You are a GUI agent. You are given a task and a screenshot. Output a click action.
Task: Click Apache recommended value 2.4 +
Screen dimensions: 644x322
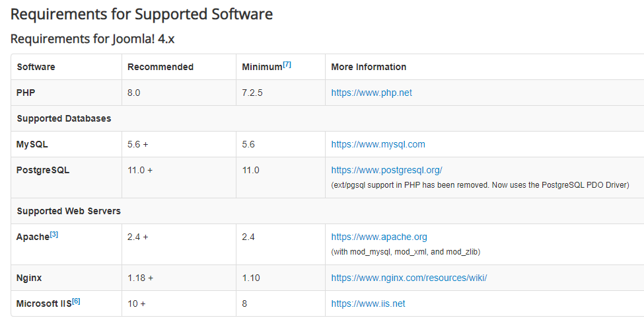click(x=137, y=237)
